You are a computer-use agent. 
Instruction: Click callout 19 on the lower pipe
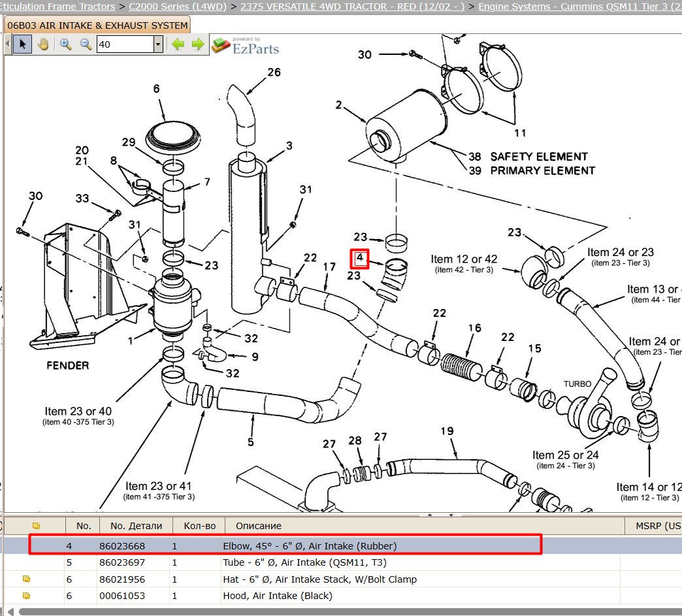tap(447, 431)
